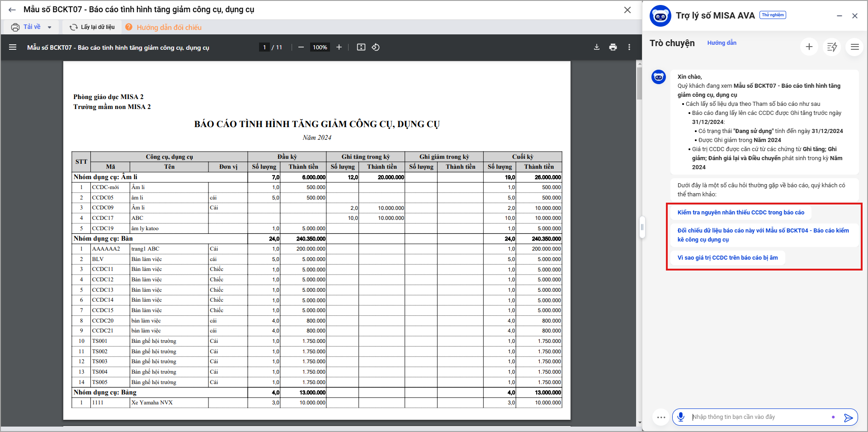The width and height of the screenshot is (868, 432).
Task: Close the MISA AVA assistant panel
Action: click(x=855, y=16)
